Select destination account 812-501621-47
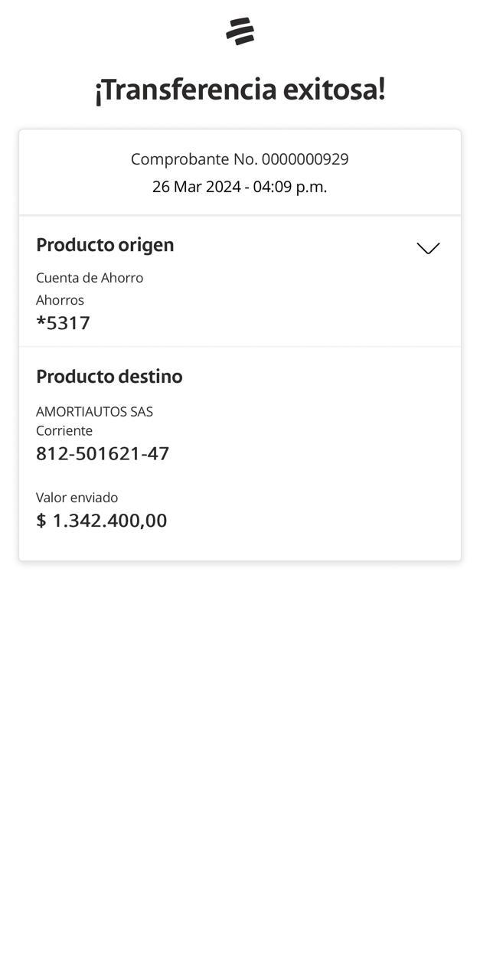 click(x=103, y=454)
